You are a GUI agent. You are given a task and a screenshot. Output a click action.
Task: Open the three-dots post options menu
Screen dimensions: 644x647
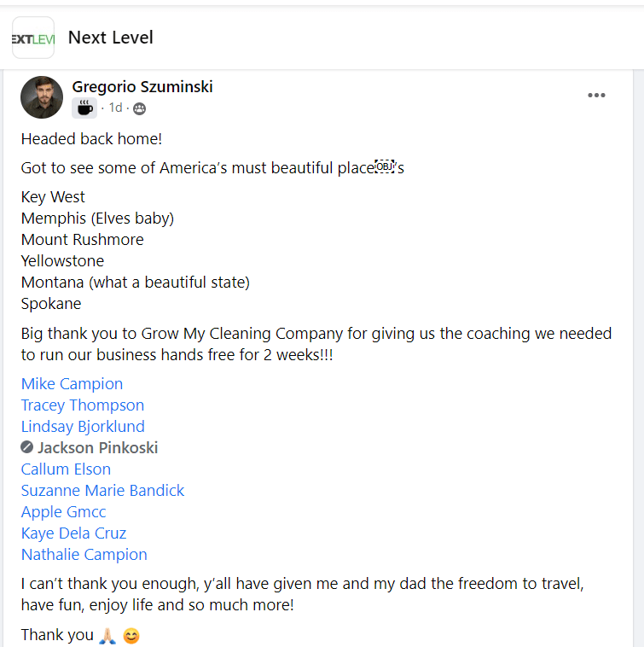pyautogui.click(x=596, y=96)
